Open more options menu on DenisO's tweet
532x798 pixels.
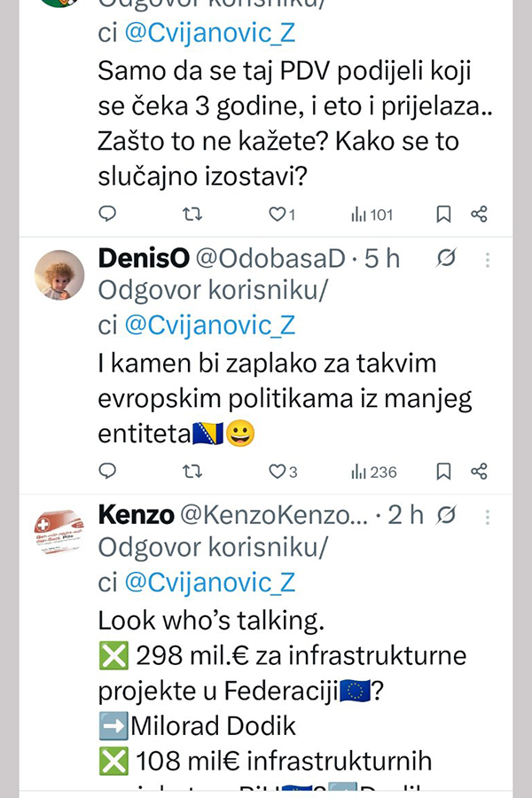pos(487,258)
